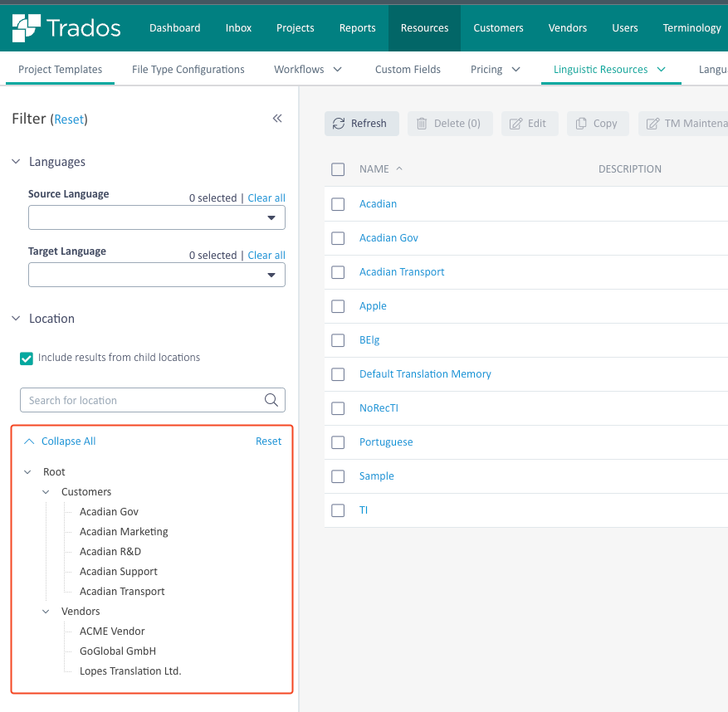The width and height of the screenshot is (728, 712).
Task: Collapse the Customers tree node
Action: [46, 492]
